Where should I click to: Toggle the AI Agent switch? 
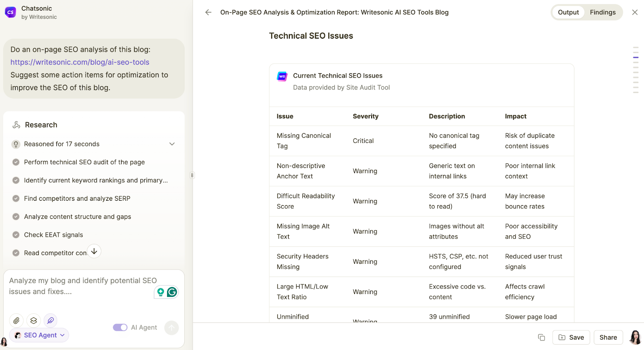120,327
